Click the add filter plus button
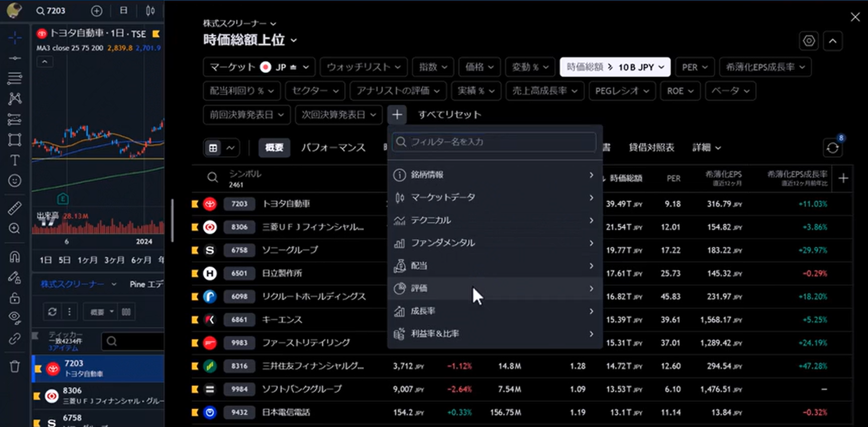The width and height of the screenshot is (868, 427). (397, 114)
